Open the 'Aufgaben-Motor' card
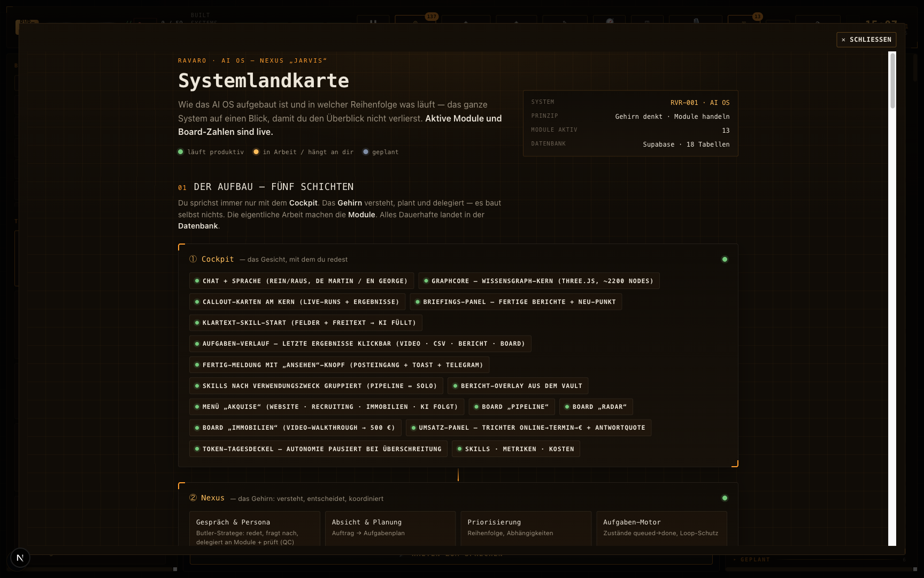 662,529
